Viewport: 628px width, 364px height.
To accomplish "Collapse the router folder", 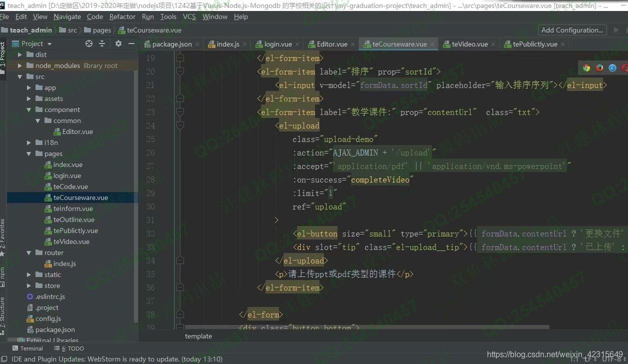I will point(29,252).
